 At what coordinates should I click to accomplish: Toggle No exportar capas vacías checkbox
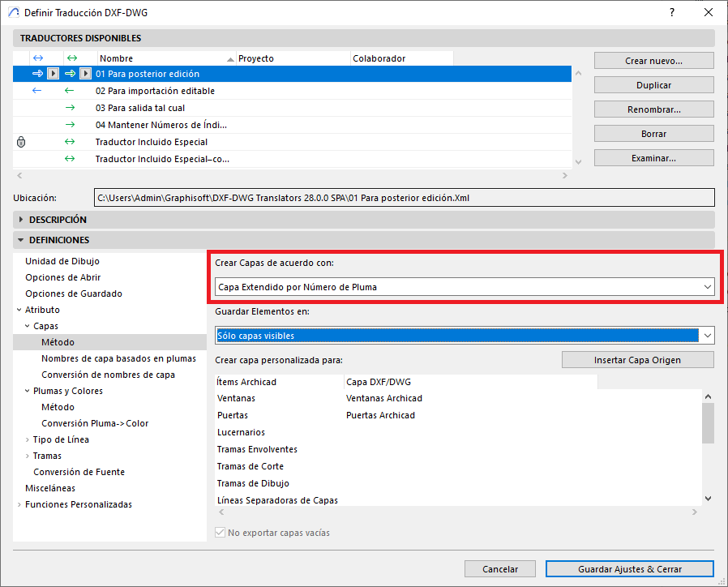tap(221, 533)
